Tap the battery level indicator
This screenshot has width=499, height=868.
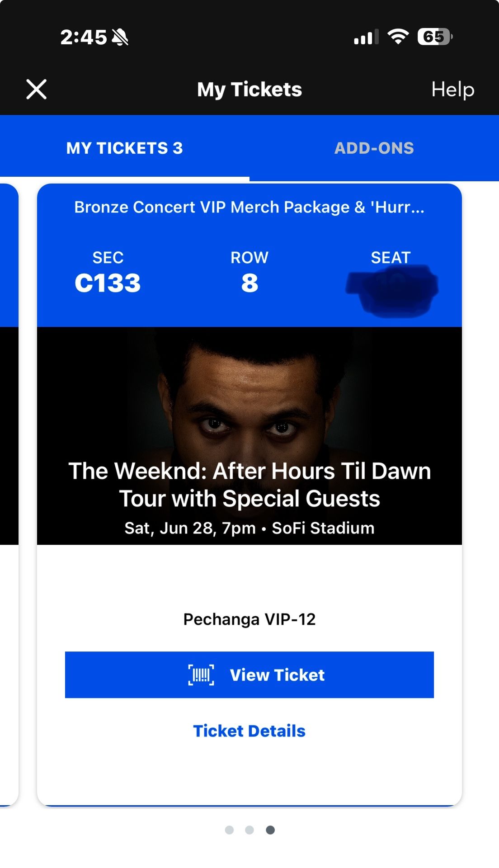434,37
